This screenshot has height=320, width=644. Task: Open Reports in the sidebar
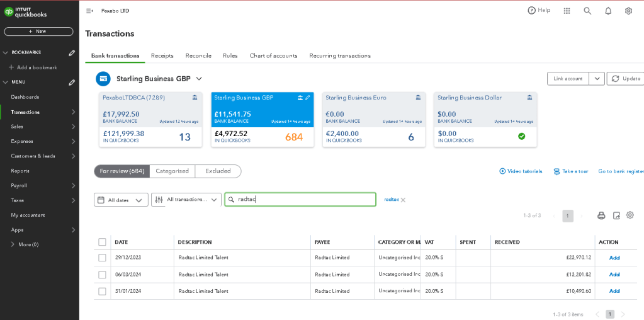point(20,171)
